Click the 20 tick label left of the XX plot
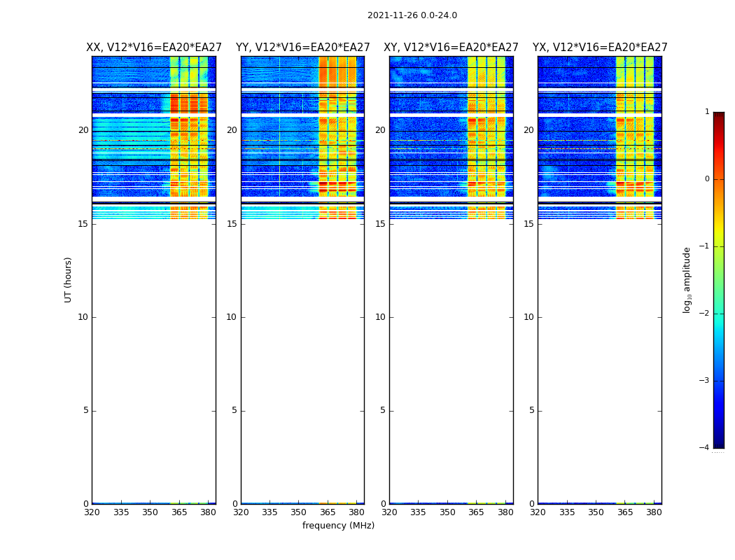 click(83, 130)
